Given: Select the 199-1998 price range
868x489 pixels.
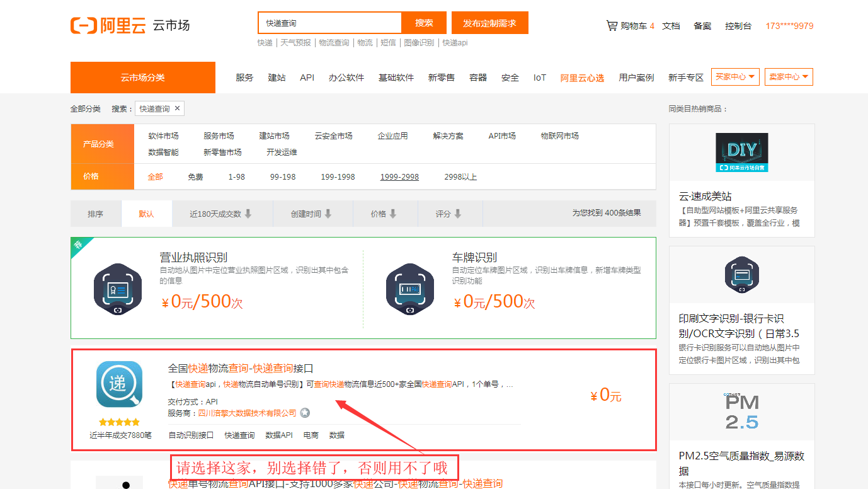Looking at the screenshot, I should point(338,176).
